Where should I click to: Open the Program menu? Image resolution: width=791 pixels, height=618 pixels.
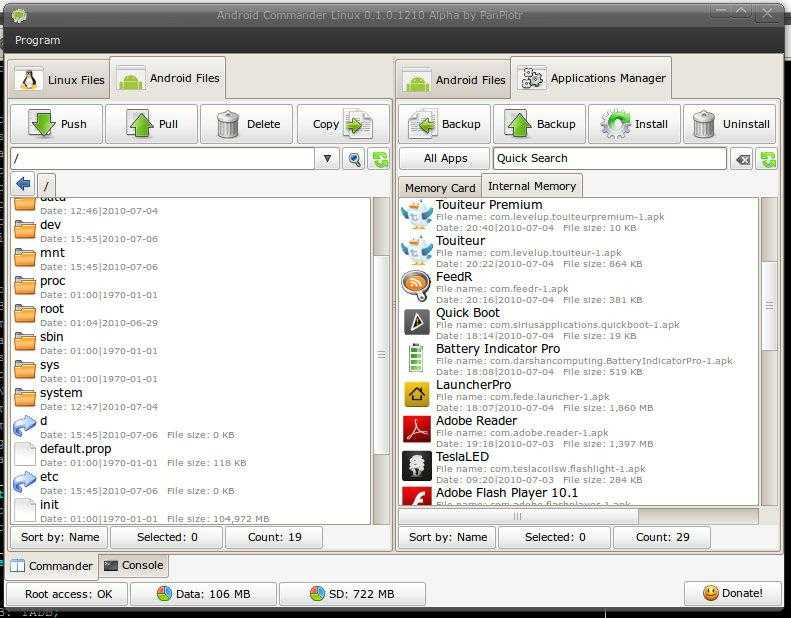[37, 40]
